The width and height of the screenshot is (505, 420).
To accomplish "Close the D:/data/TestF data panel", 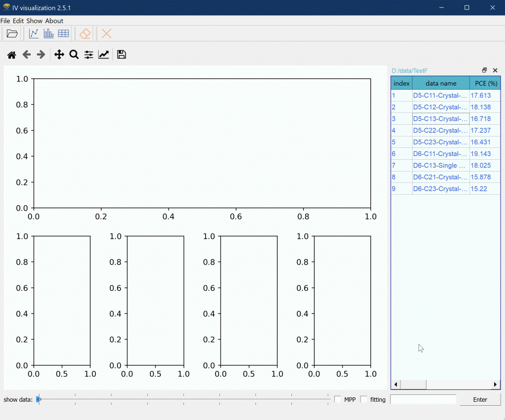I will pos(495,70).
